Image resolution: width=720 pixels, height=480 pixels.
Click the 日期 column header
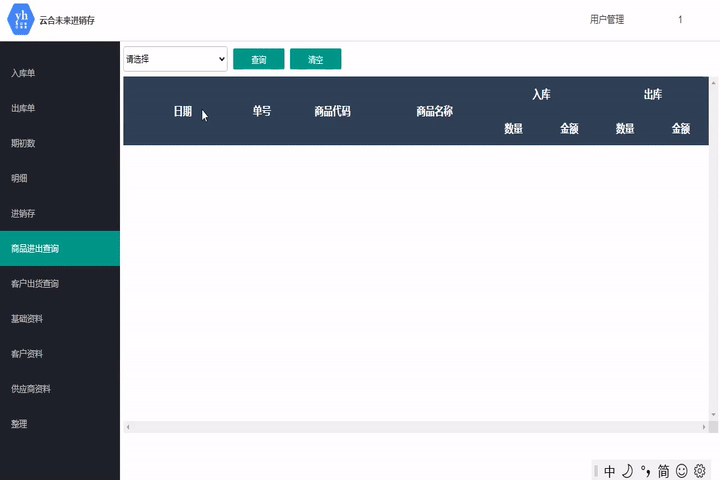click(182, 112)
